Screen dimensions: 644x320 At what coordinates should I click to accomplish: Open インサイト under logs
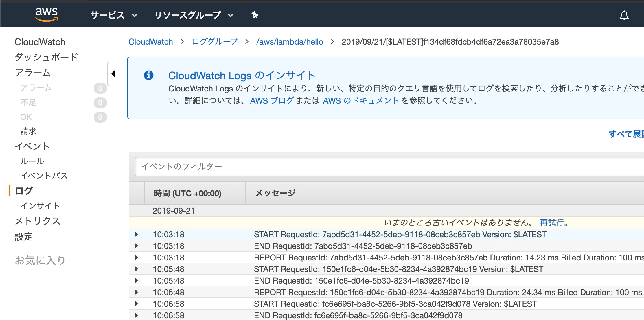40,206
